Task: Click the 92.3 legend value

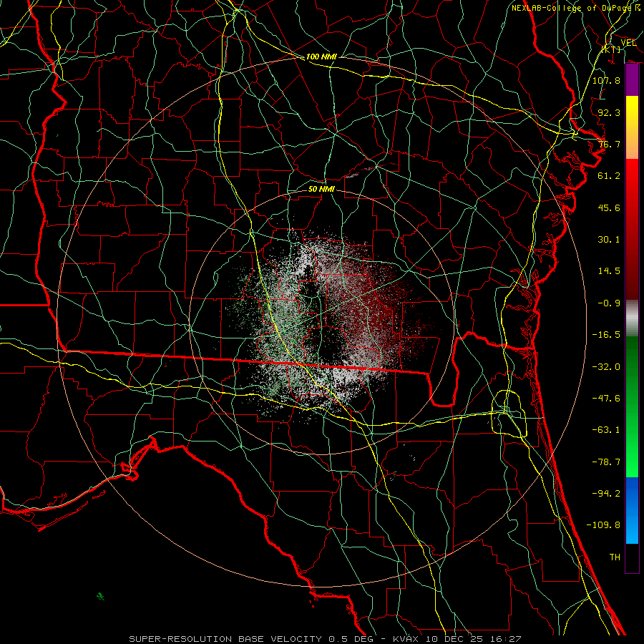Action: tap(609, 112)
